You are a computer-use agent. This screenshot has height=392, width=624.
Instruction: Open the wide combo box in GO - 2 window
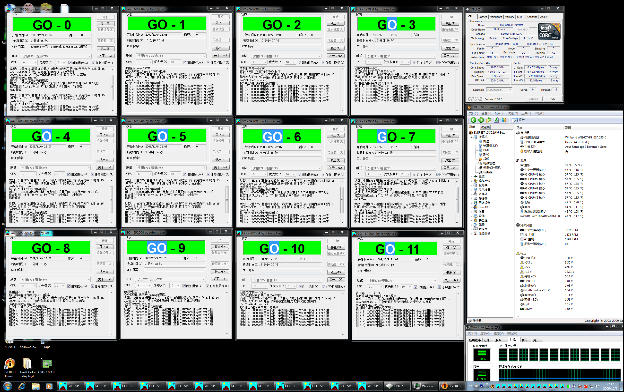[287, 56]
